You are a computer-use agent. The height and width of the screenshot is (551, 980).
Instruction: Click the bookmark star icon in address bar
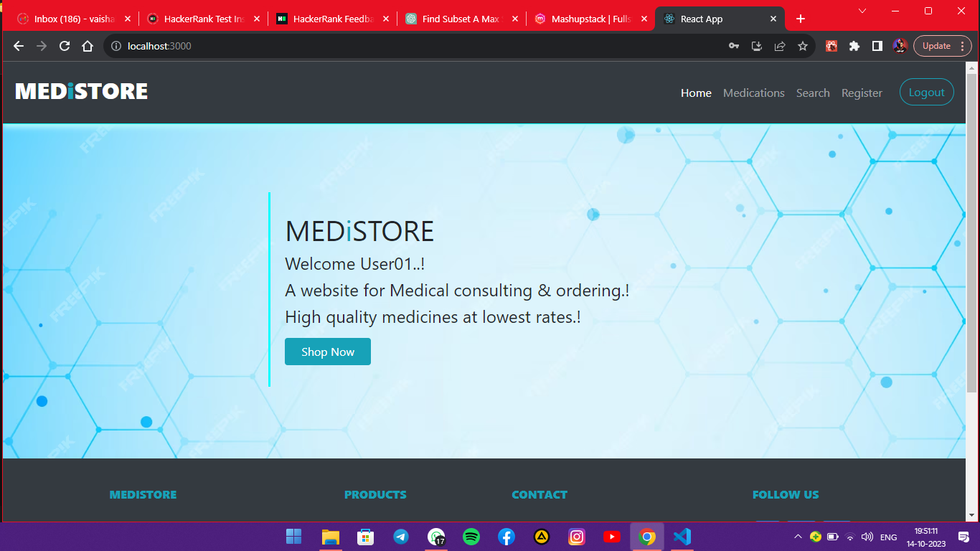click(x=803, y=46)
